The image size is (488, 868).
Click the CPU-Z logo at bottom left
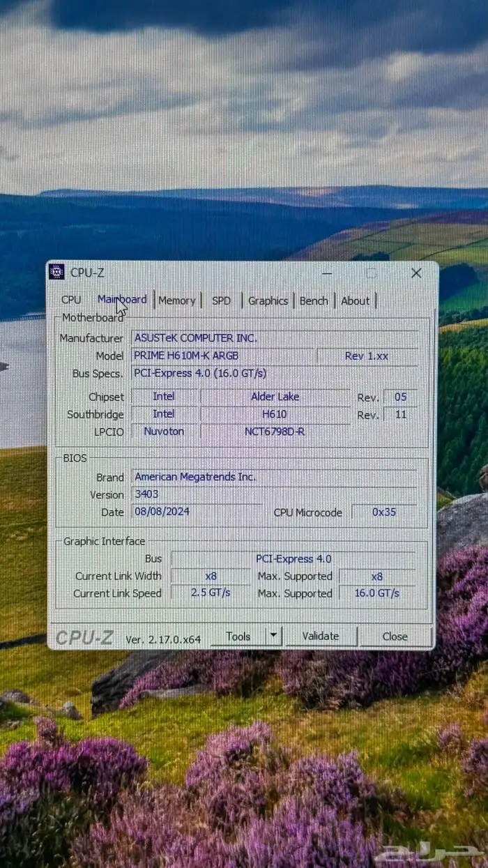coord(84,637)
